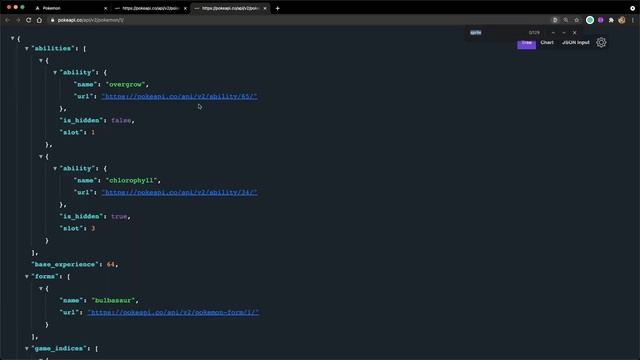Select the "chlorophyll" value
This screenshot has height=360, width=640.
(x=131, y=180)
